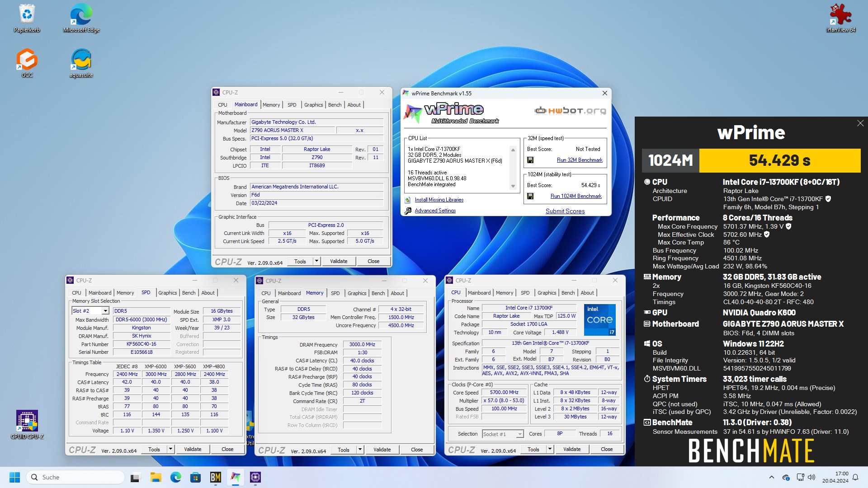Open Tools dropdown arrow in CPU tab CPU-Z window
Screen dimensions: 868x488
point(550,449)
